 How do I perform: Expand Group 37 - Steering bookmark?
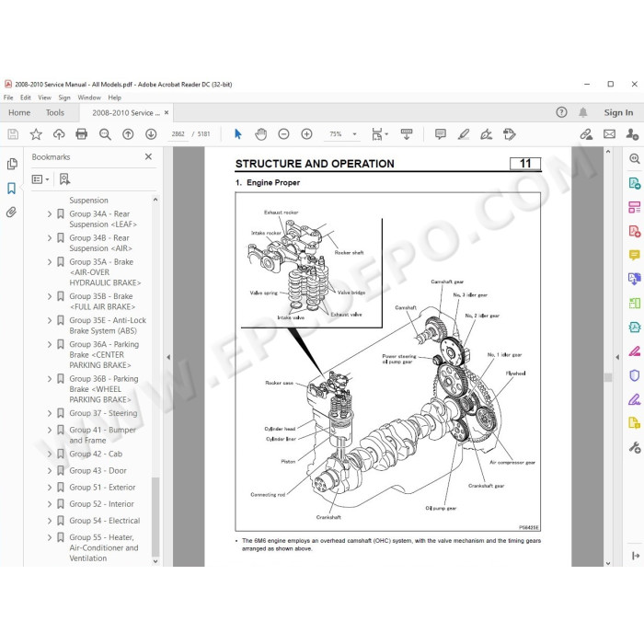tap(50, 413)
